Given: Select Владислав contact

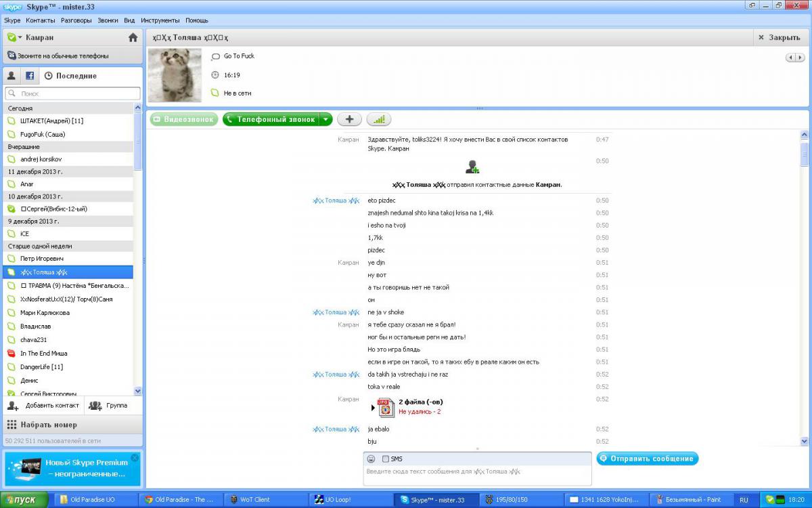Looking at the screenshot, I should (x=69, y=326).
